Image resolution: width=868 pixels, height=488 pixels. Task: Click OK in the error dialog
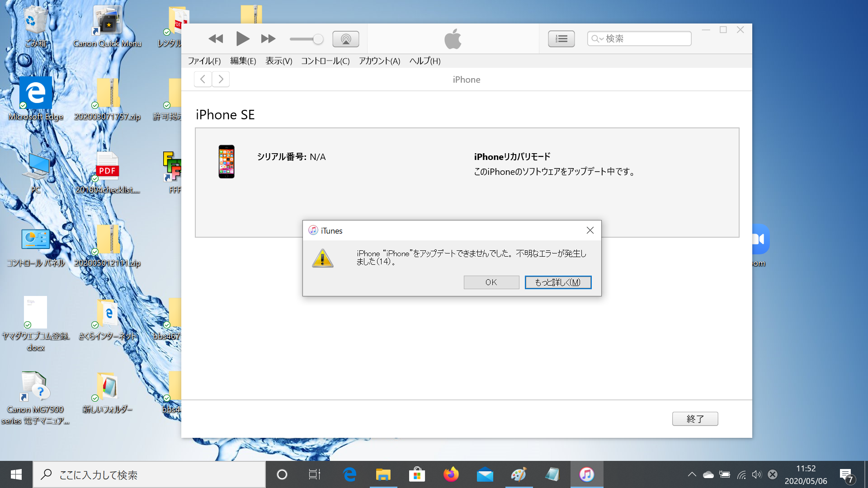(491, 282)
